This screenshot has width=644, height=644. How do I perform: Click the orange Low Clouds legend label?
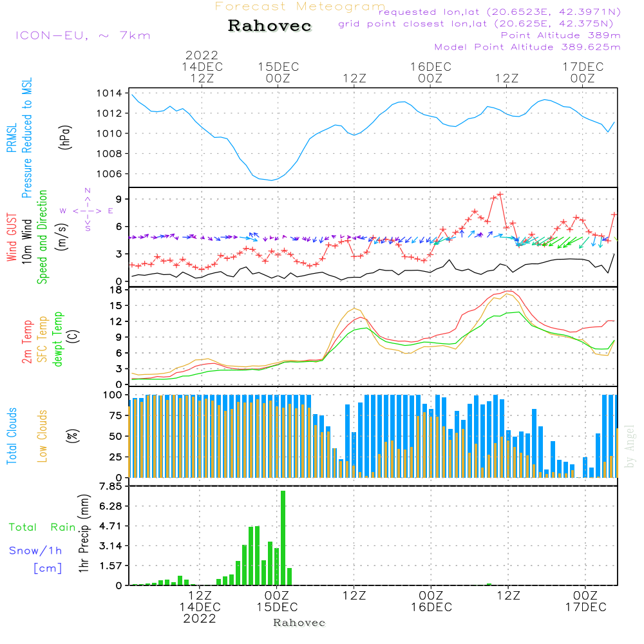[x=43, y=436]
